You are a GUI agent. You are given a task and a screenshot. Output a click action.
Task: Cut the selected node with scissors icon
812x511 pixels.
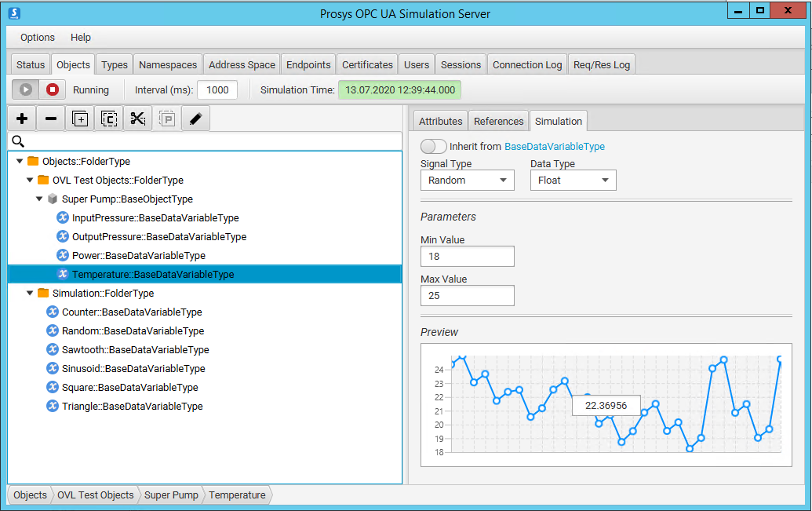(x=138, y=119)
